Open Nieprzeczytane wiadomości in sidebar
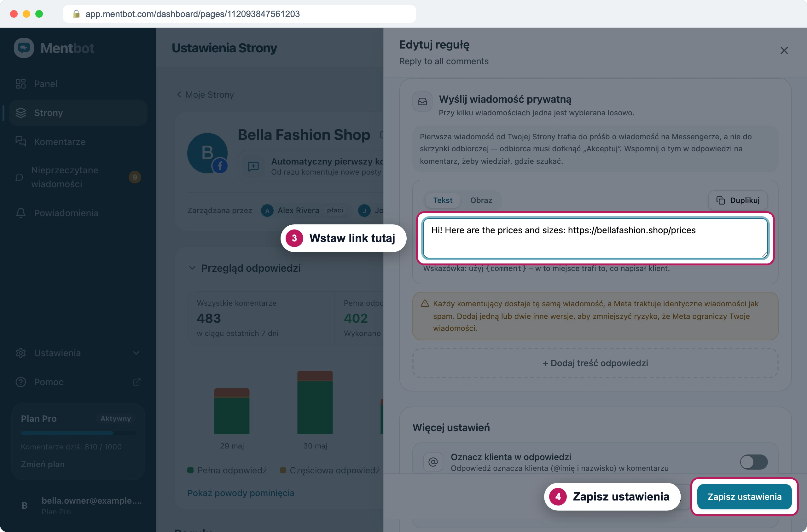This screenshot has width=807, height=532. point(78,177)
